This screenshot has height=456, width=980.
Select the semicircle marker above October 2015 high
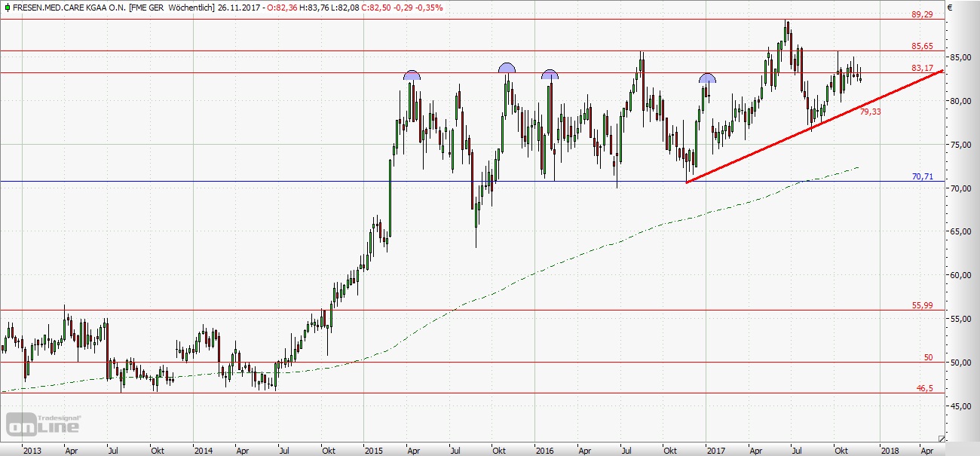(507, 68)
